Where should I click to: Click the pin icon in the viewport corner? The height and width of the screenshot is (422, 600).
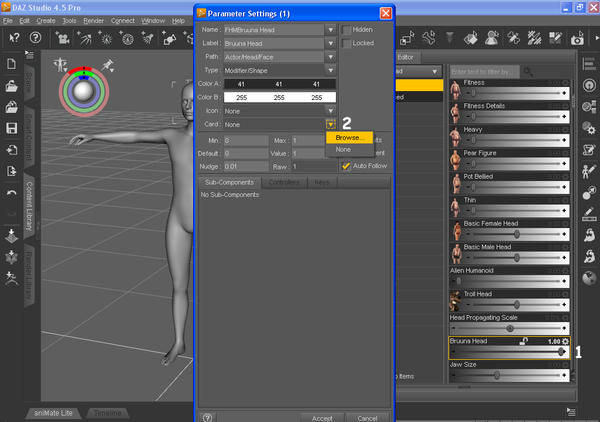click(x=108, y=65)
